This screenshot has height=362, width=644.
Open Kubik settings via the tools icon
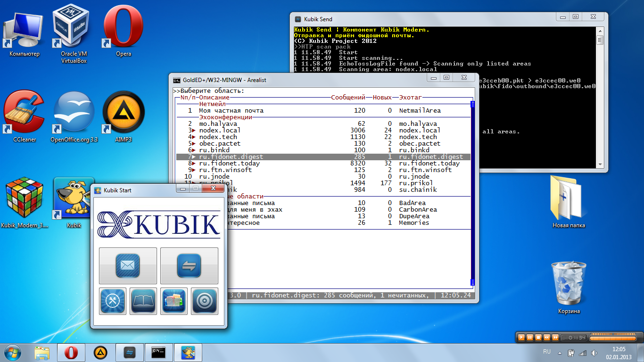[112, 301]
